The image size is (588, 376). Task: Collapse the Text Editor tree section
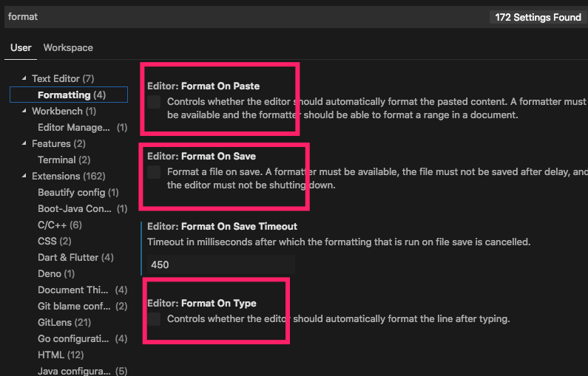(x=24, y=78)
